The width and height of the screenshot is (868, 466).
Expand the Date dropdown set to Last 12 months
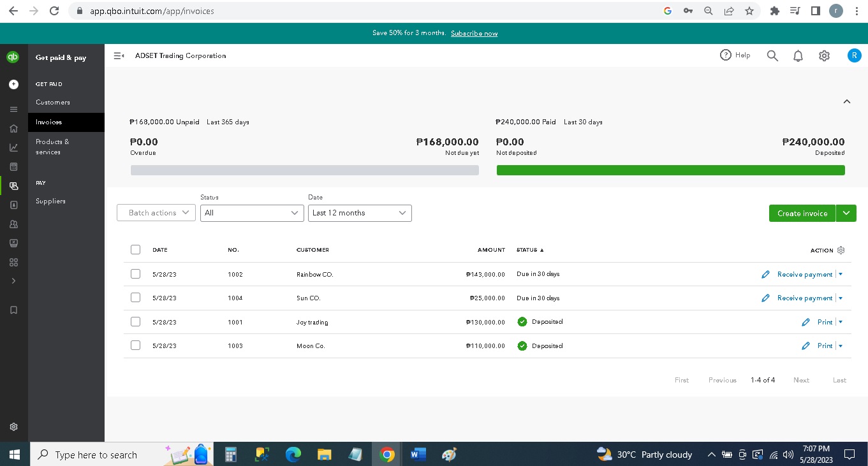tap(360, 213)
